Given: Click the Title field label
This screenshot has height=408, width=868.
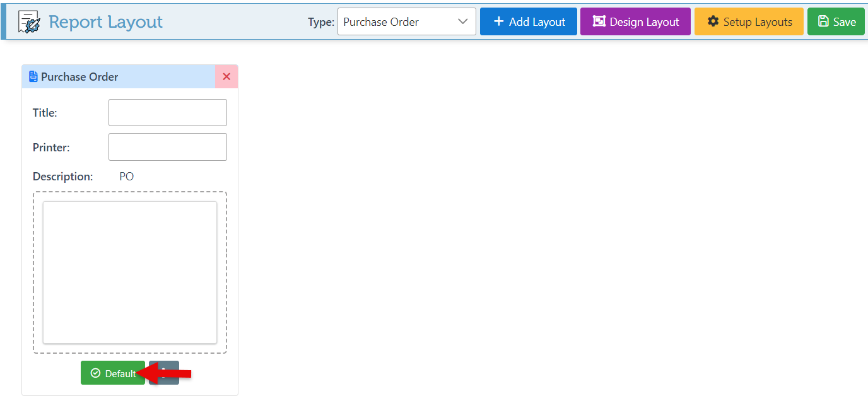Looking at the screenshot, I should coord(45,113).
